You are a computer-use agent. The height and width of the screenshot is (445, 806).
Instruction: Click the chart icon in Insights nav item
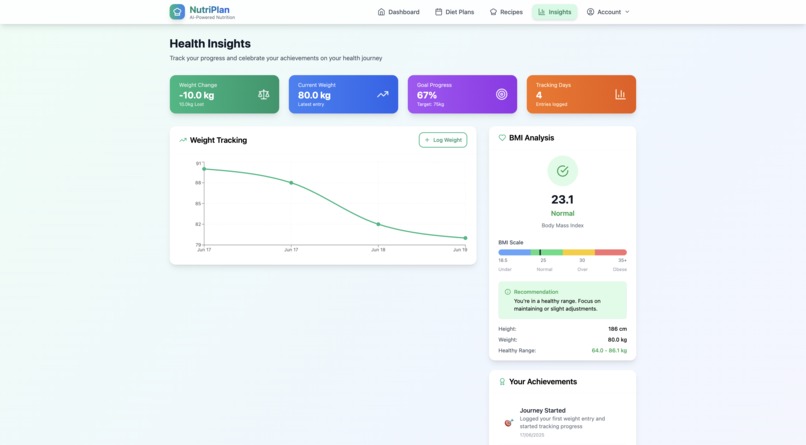[541, 12]
